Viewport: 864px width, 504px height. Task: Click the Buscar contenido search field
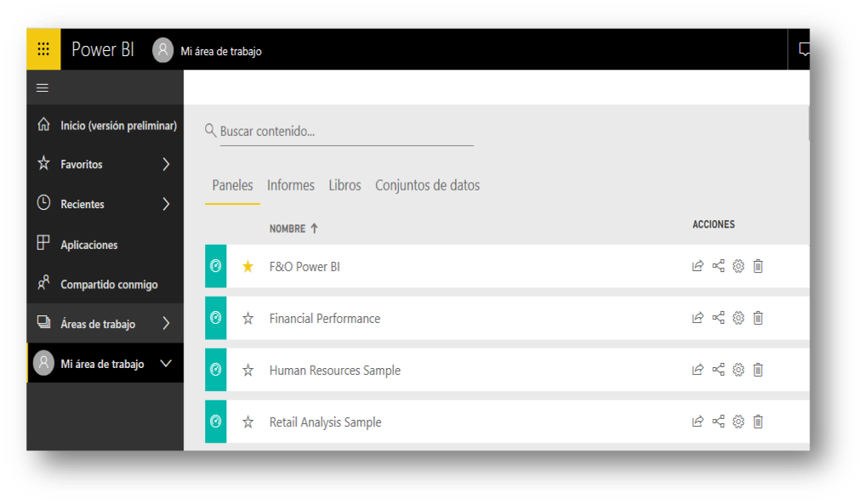pos(347,132)
